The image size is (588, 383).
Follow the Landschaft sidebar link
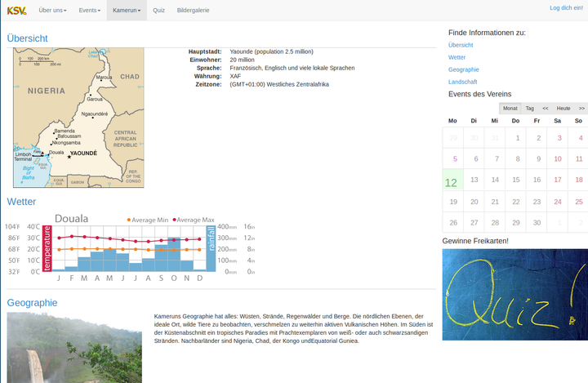click(463, 82)
